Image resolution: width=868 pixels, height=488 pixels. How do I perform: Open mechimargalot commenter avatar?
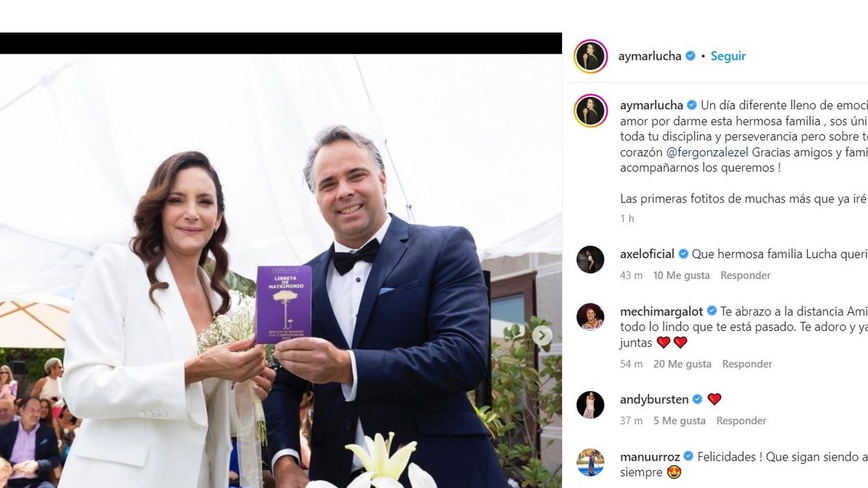pos(590,317)
